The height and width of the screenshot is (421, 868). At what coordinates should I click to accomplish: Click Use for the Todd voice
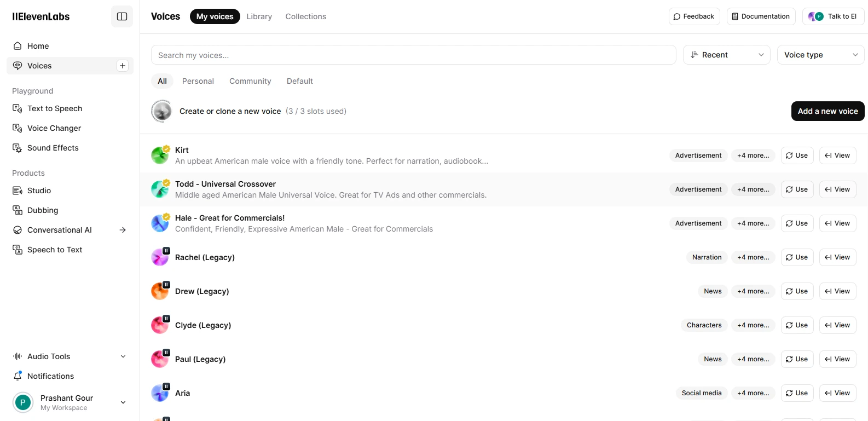coord(797,189)
